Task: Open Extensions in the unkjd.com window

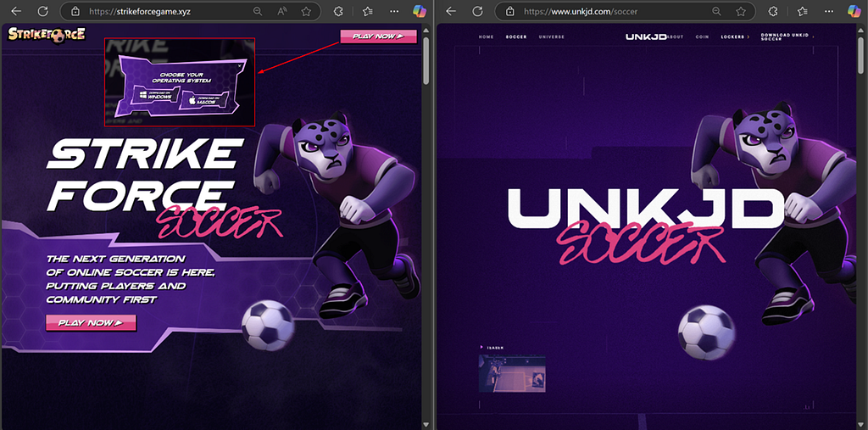Action: coord(774,11)
